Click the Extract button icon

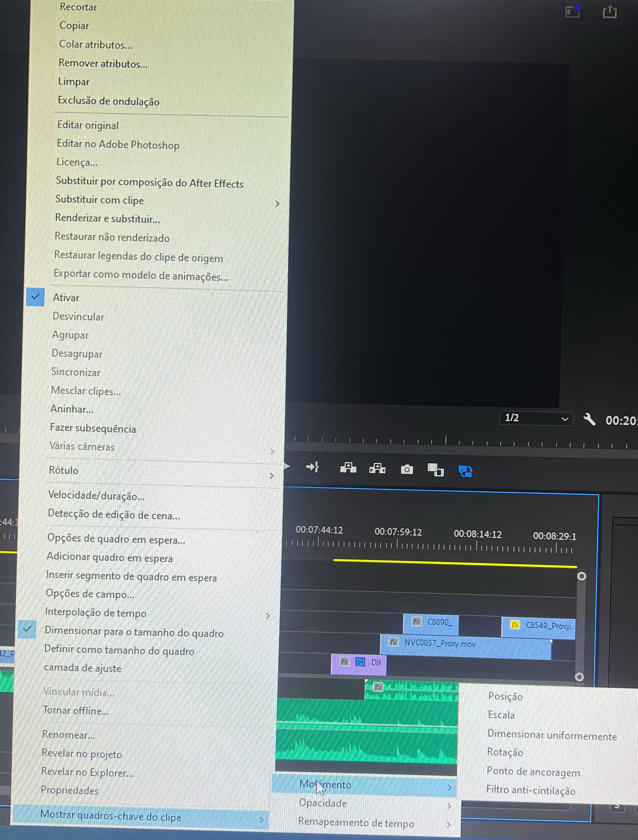pos(377,469)
